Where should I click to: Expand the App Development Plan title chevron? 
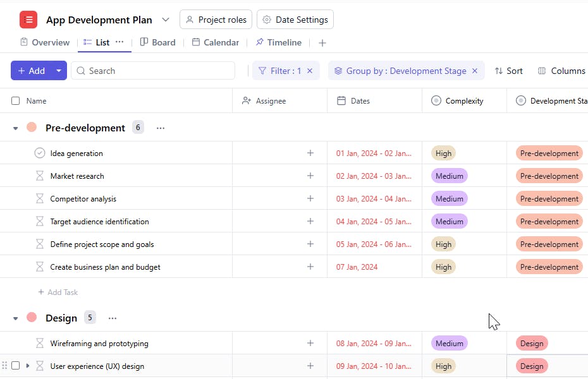click(166, 20)
